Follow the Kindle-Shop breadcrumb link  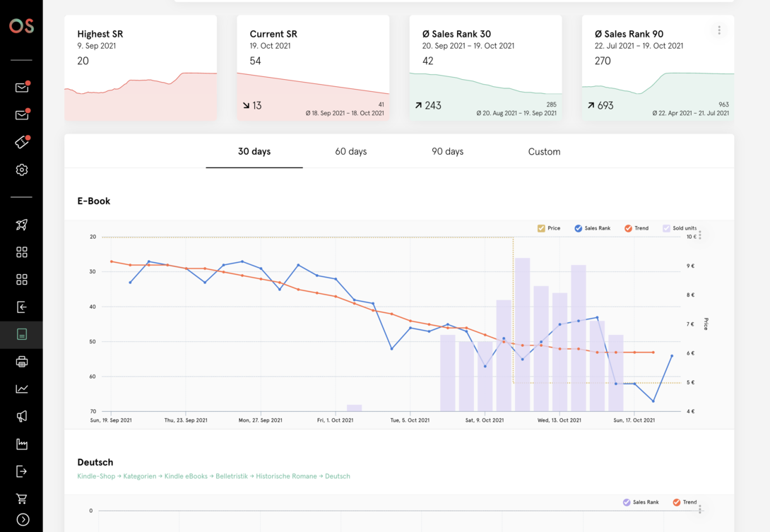[96, 476]
